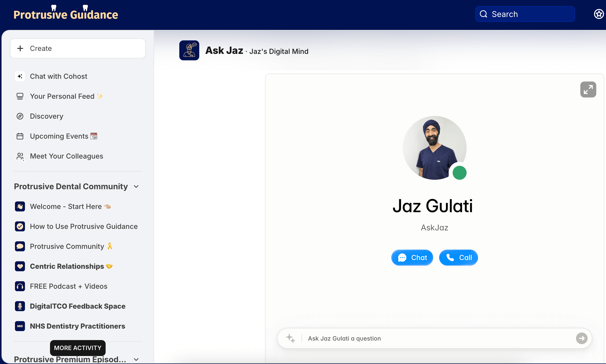
Task: Start a Chat with Jaz Gulati
Action: coord(412,258)
